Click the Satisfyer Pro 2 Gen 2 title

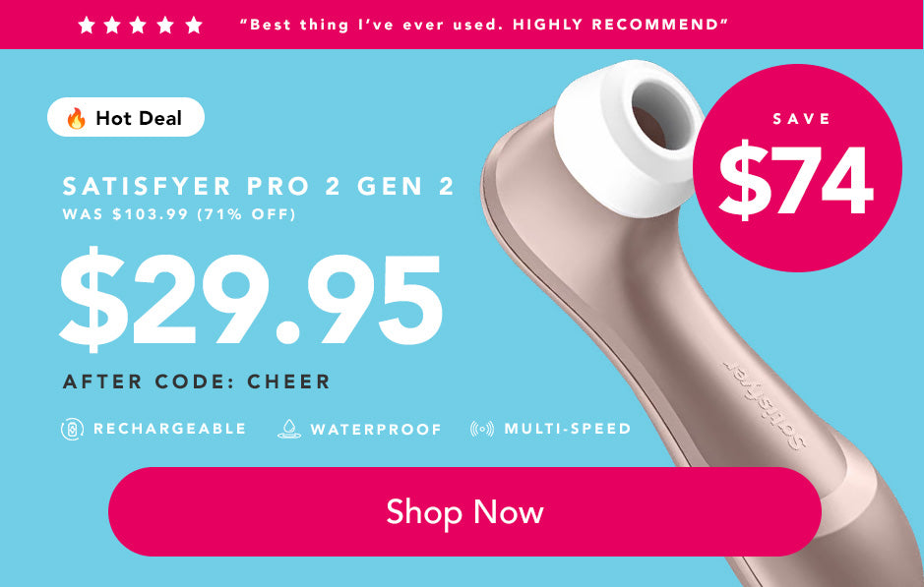coord(258,186)
